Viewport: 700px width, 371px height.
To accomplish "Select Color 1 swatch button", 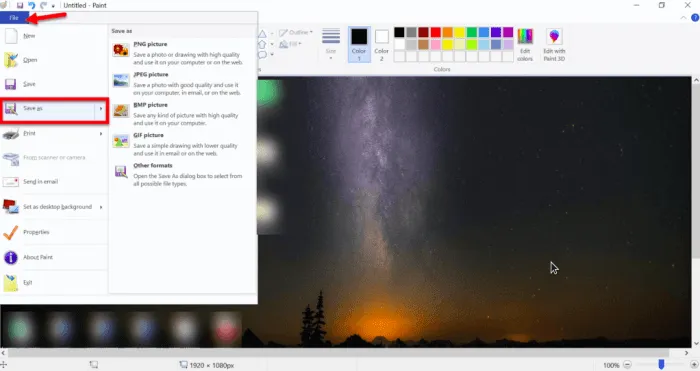I will 359,44.
